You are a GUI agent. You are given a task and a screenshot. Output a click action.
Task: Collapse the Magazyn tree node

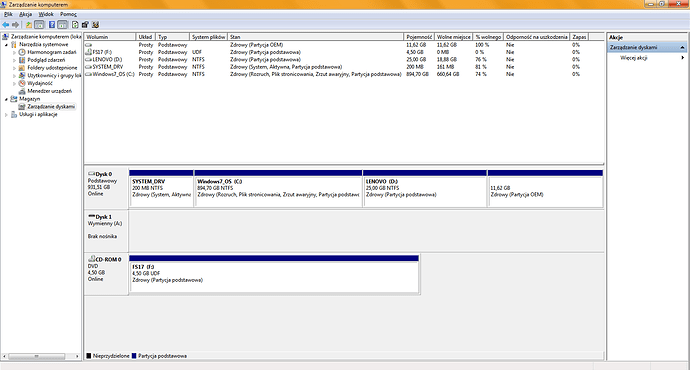(6, 99)
